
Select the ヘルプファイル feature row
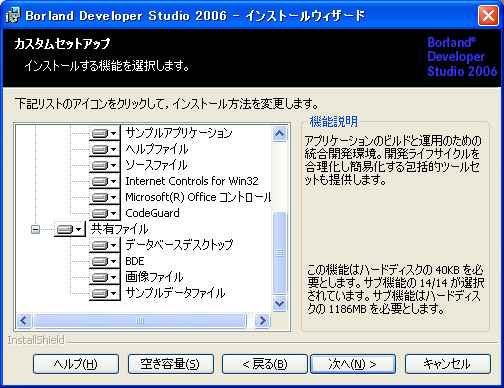point(157,149)
